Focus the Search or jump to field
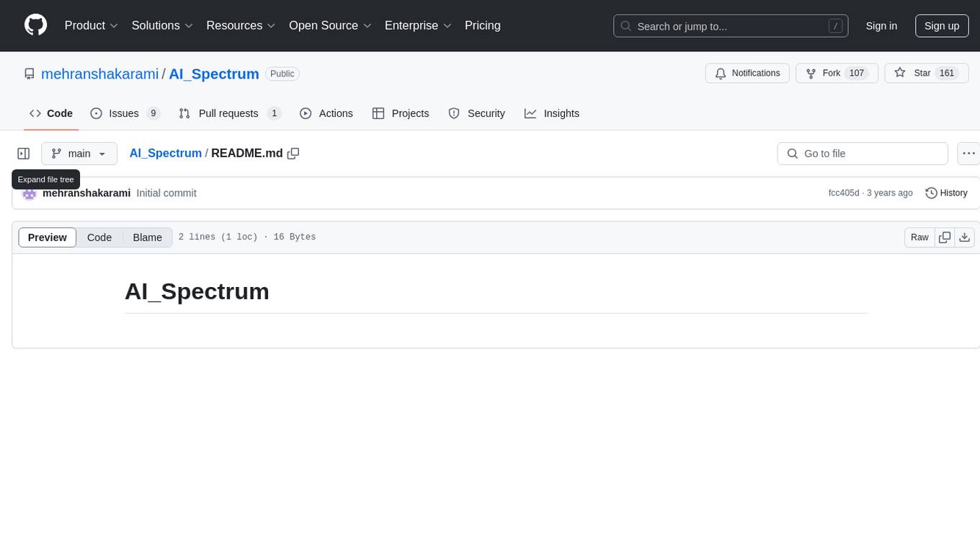 tap(731, 26)
